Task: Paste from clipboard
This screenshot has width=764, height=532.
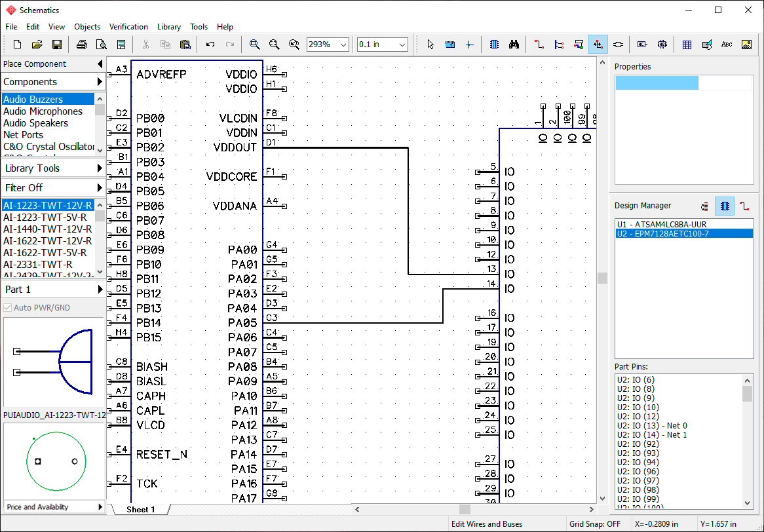Action: click(x=185, y=45)
